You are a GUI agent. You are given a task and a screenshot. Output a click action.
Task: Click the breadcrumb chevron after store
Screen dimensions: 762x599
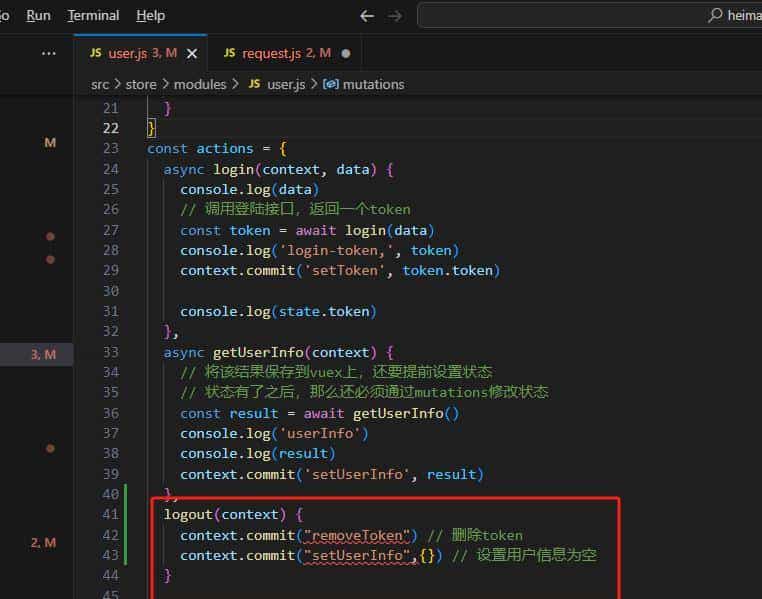166,84
